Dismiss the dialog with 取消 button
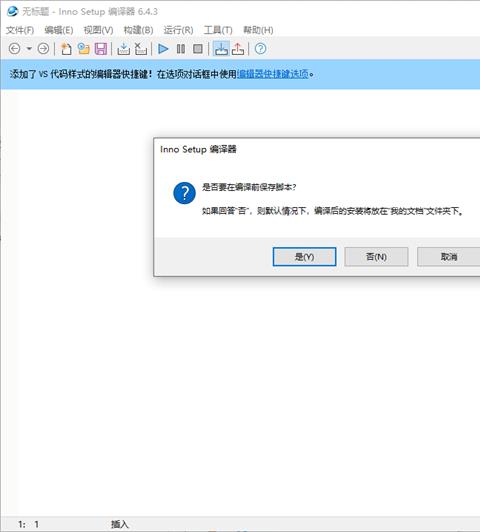Image resolution: width=480 pixels, height=532 pixels. click(449, 257)
